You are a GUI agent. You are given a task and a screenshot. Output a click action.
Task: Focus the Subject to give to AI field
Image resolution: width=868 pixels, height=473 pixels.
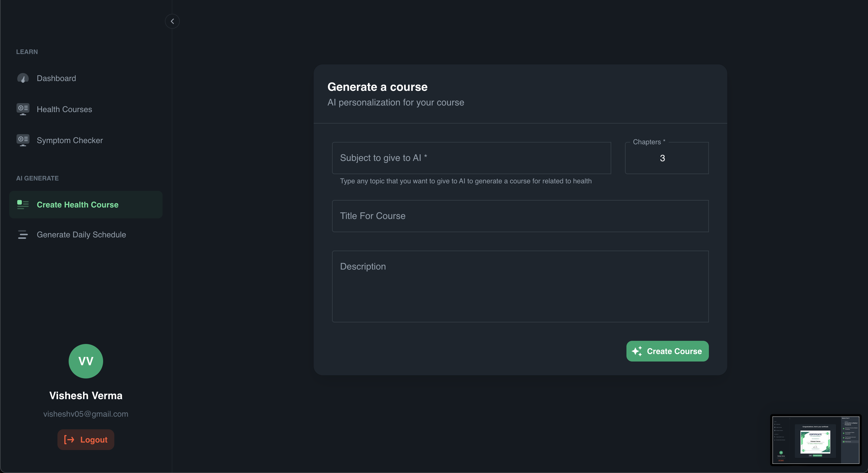pos(471,158)
